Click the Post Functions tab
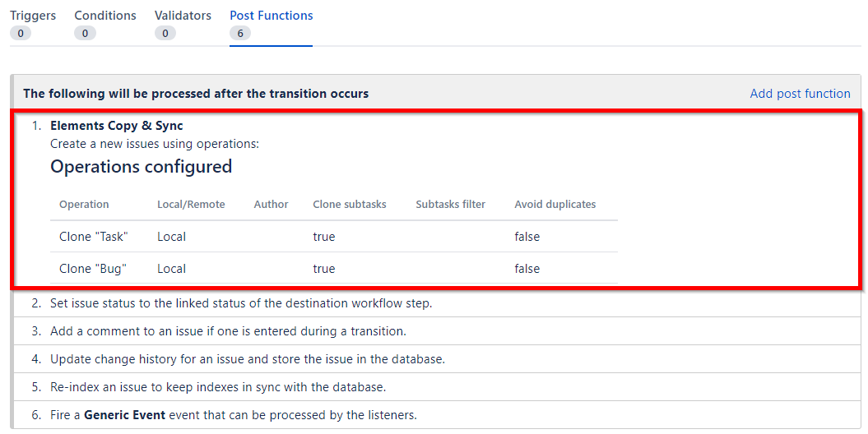This screenshot has height=434, width=868. 272,16
